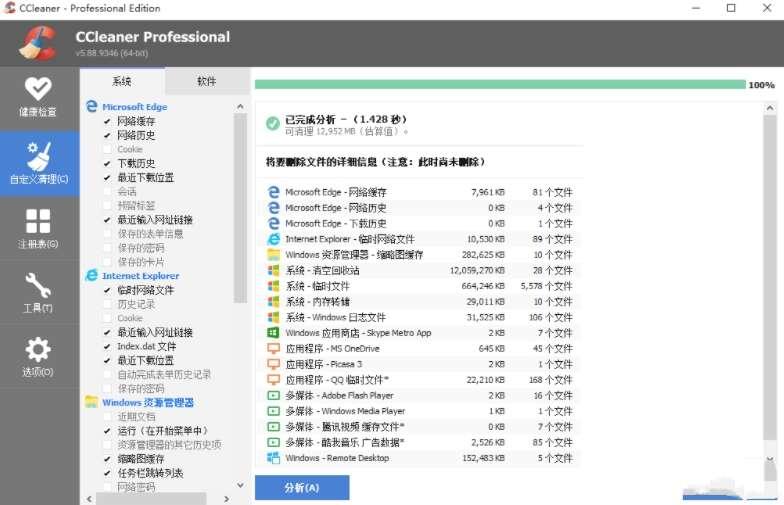The height and width of the screenshot is (505, 784).
Task: Select the Internet Explorer group header
Action: click(140, 276)
